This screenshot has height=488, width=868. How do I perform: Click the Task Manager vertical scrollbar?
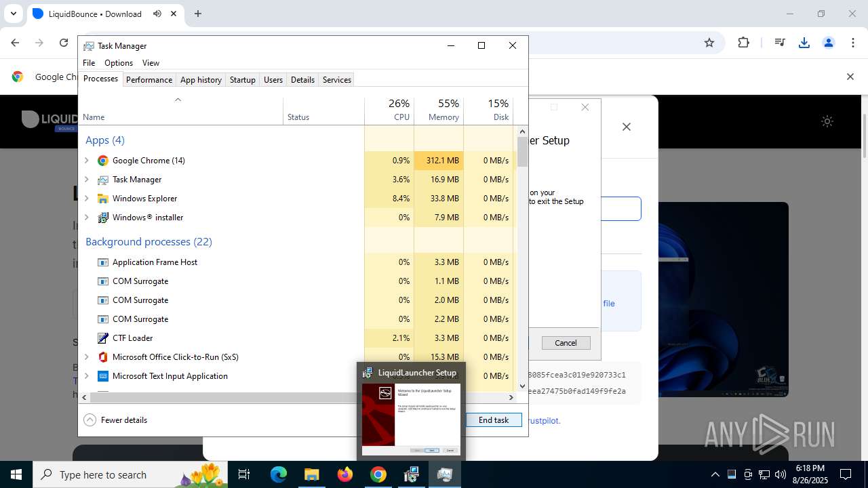[x=522, y=152]
